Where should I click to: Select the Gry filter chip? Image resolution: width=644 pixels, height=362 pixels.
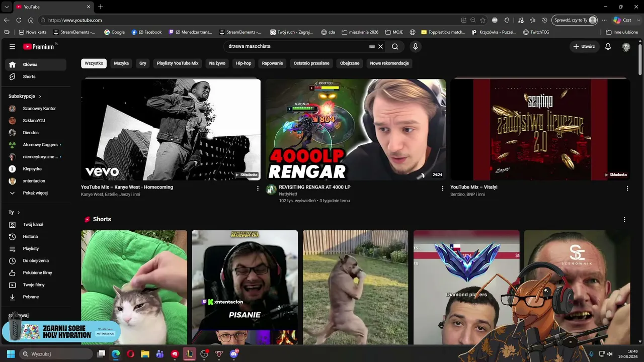[x=143, y=63]
